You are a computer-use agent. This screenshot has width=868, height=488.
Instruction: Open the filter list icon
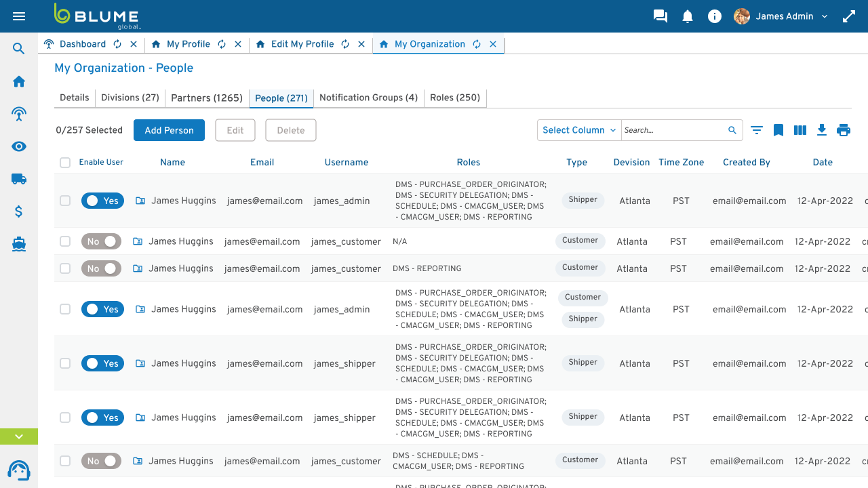tap(757, 130)
